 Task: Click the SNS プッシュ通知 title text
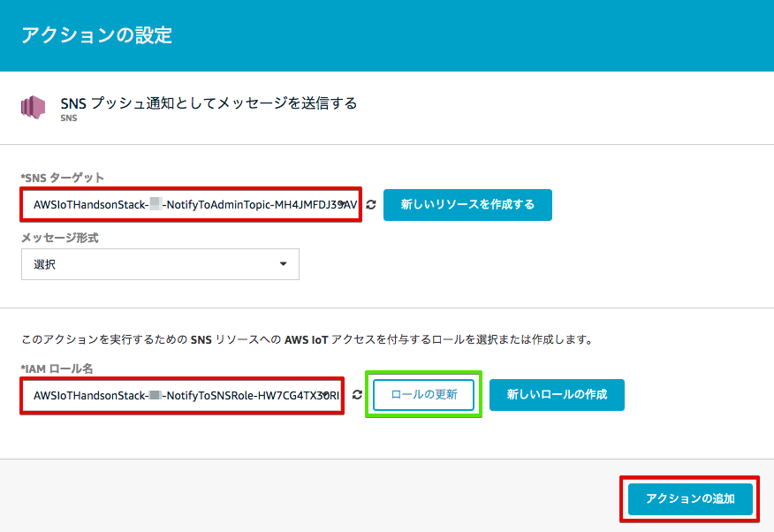tap(209, 103)
